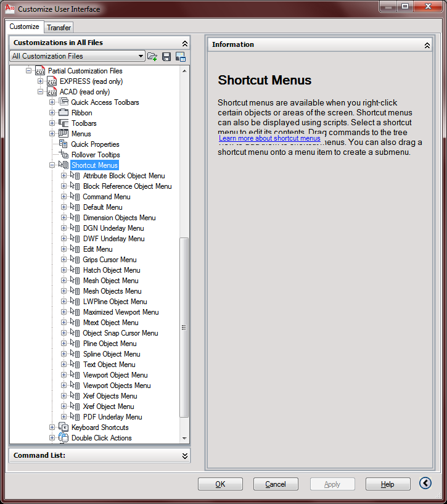The image size is (447, 504).
Task: Click the Hatch Object Menu icon
Action: pyautogui.click(x=75, y=270)
